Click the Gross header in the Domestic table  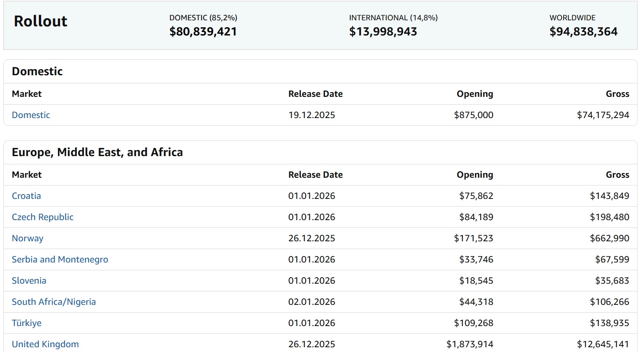coord(618,94)
